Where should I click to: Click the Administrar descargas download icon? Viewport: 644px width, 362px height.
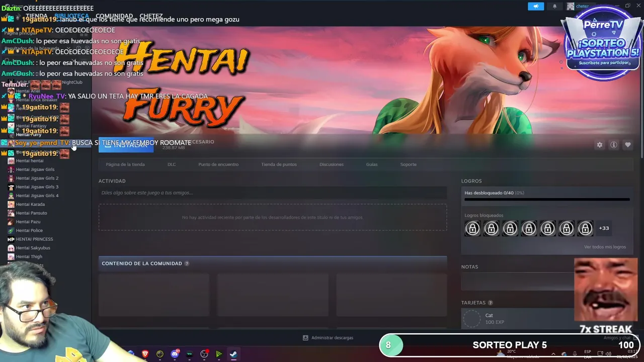tap(305, 338)
